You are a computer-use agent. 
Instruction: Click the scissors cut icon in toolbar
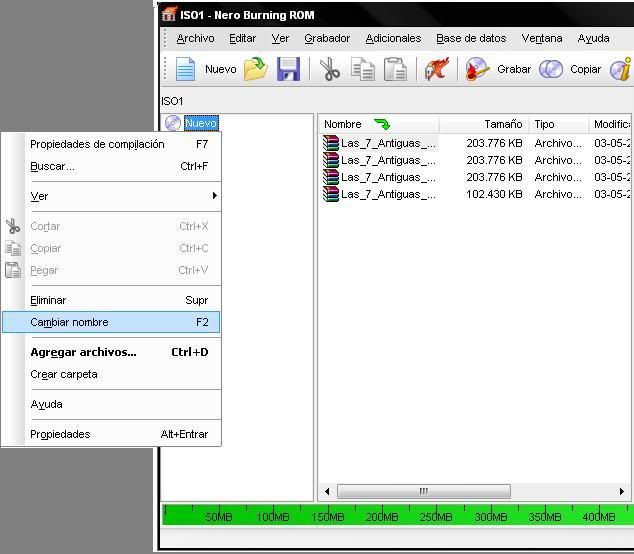pos(330,69)
